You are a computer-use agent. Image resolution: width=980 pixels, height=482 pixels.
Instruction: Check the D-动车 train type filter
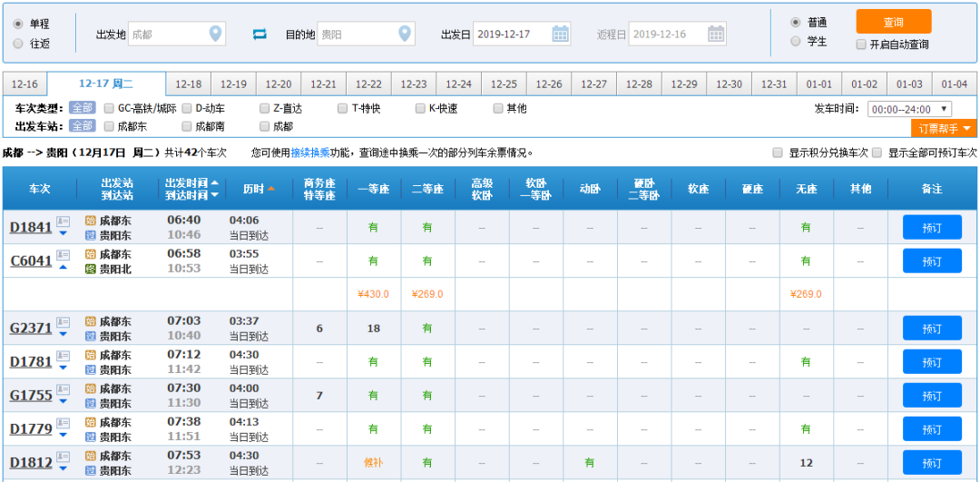187,108
